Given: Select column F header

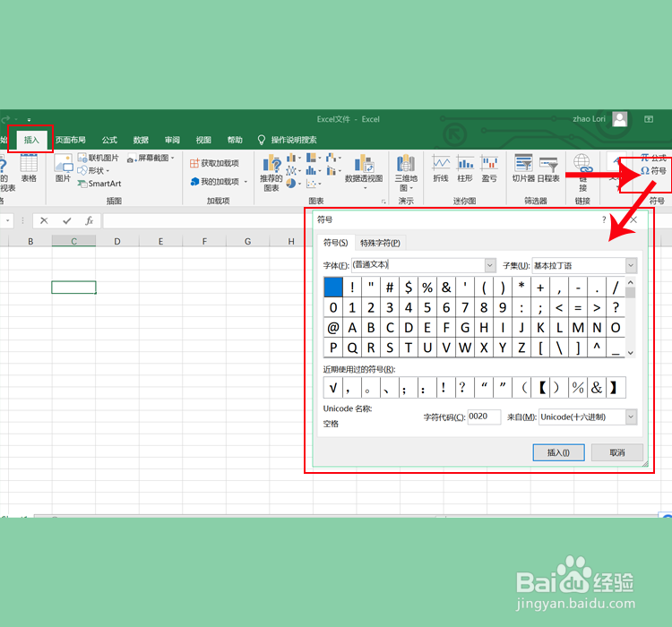Looking at the screenshot, I should tap(204, 241).
